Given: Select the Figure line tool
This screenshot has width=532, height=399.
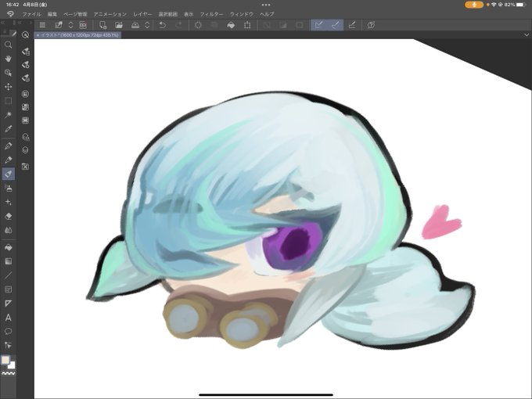Looking at the screenshot, I should (8, 275).
